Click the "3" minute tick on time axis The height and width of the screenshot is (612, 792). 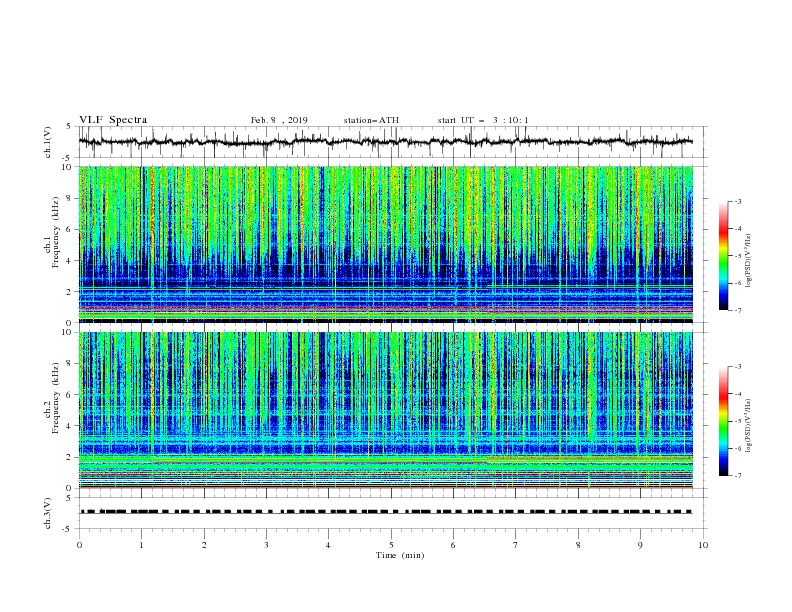pyautogui.click(x=266, y=545)
